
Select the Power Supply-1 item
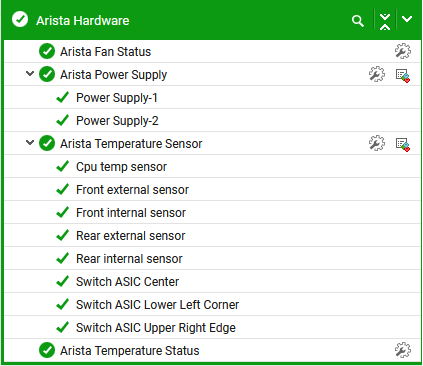(213, 98)
